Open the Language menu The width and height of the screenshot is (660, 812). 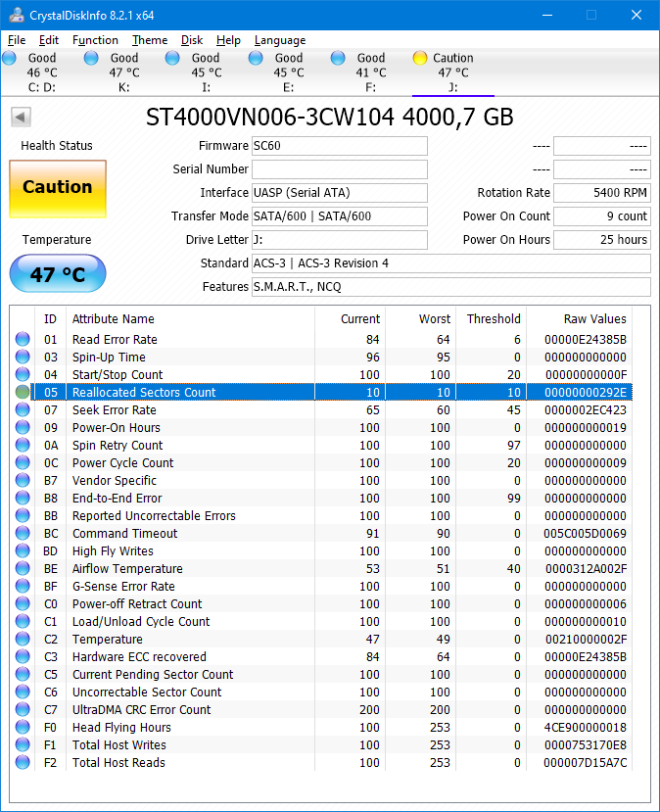(x=279, y=40)
